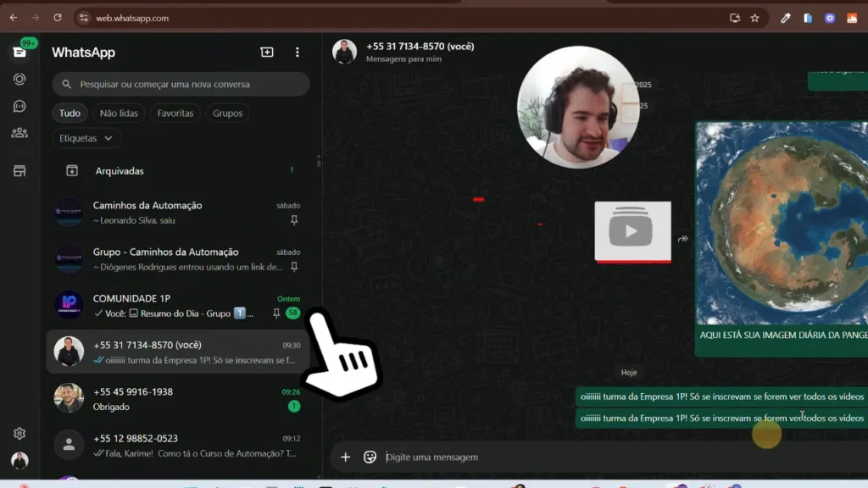Open the COMUNIDADE 1P chat

click(170, 305)
